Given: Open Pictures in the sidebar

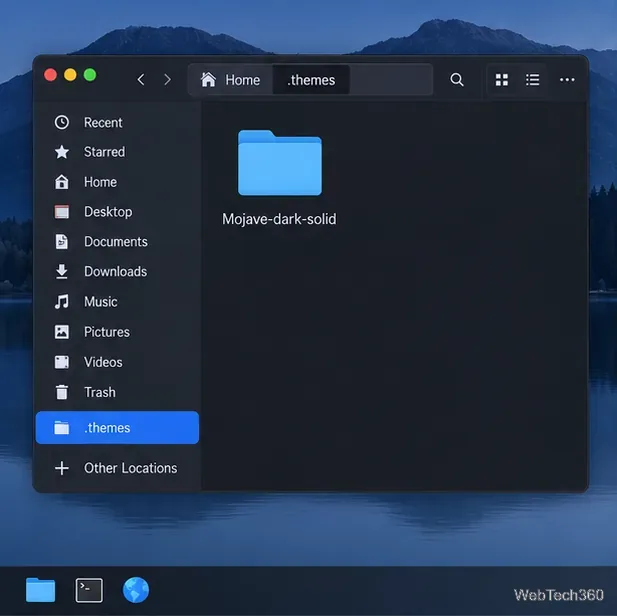Looking at the screenshot, I should tap(117, 332).
